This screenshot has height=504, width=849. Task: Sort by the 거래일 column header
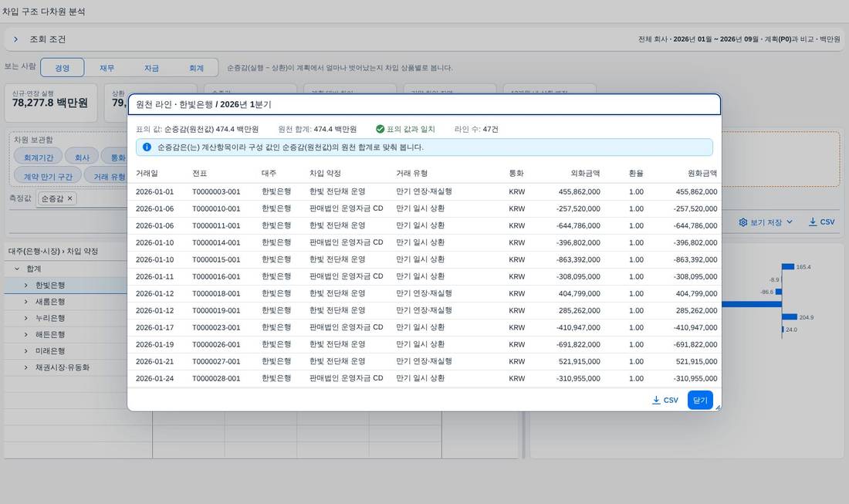tap(147, 173)
